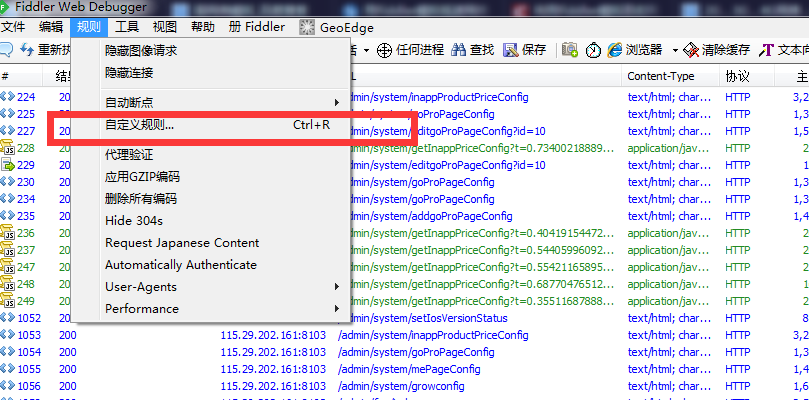The height and width of the screenshot is (400, 809).
Task: Expand the 自动断点 submenu
Action: click(211, 103)
